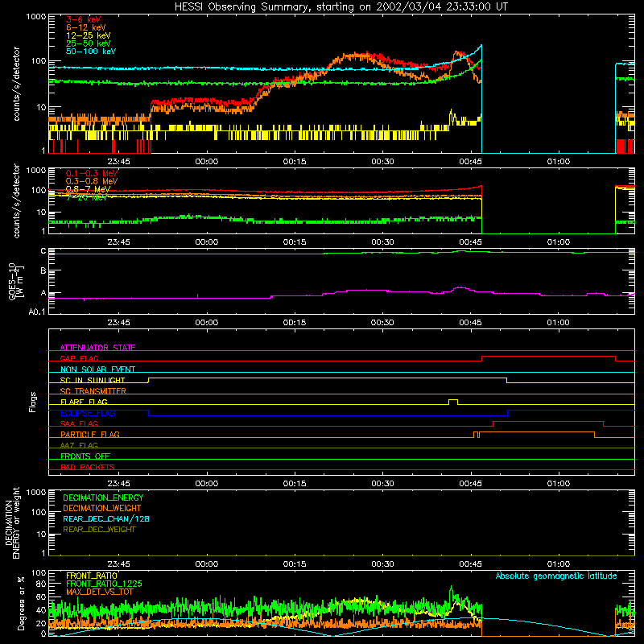Select the PARTICLE_FLAG label

pos(90,434)
